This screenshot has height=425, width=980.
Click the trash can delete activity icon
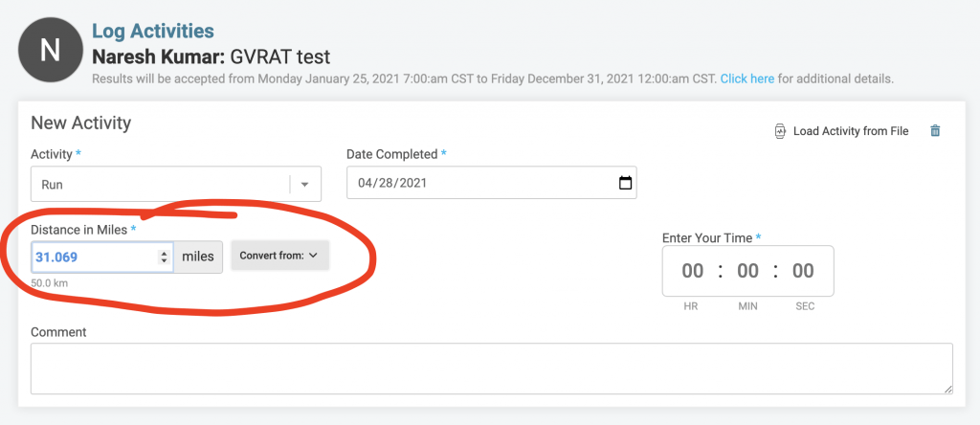[x=935, y=130]
